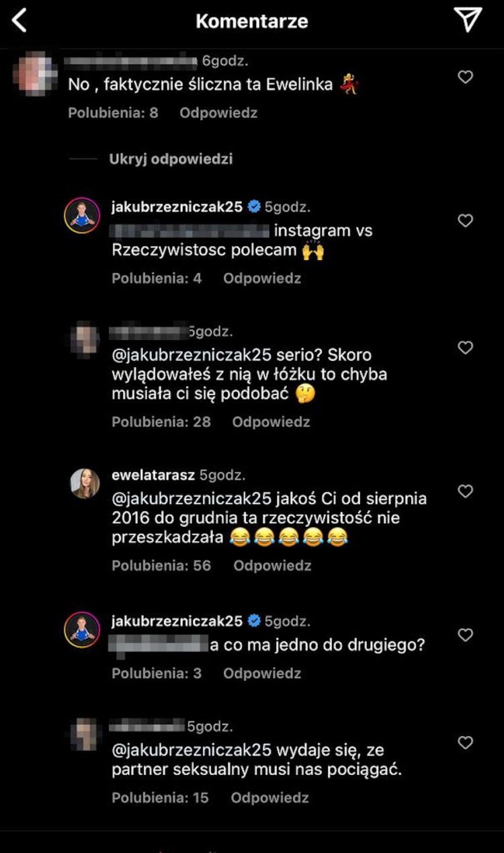Tap jakubrzezniczak25 avatar on first reply
The height and width of the screenshot is (853, 504).
[82, 216]
